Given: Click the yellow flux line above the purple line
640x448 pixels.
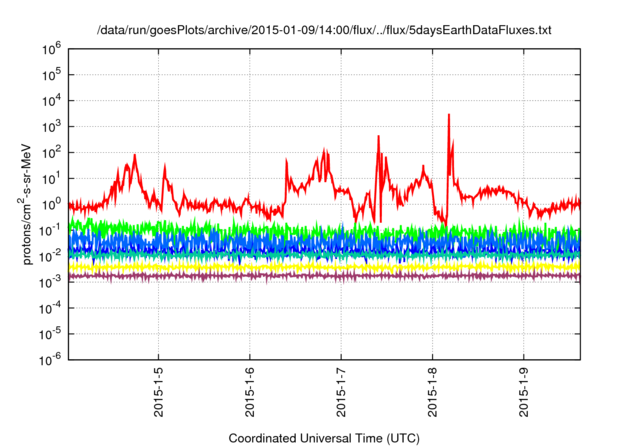Looking at the screenshot, I should tap(324, 267).
